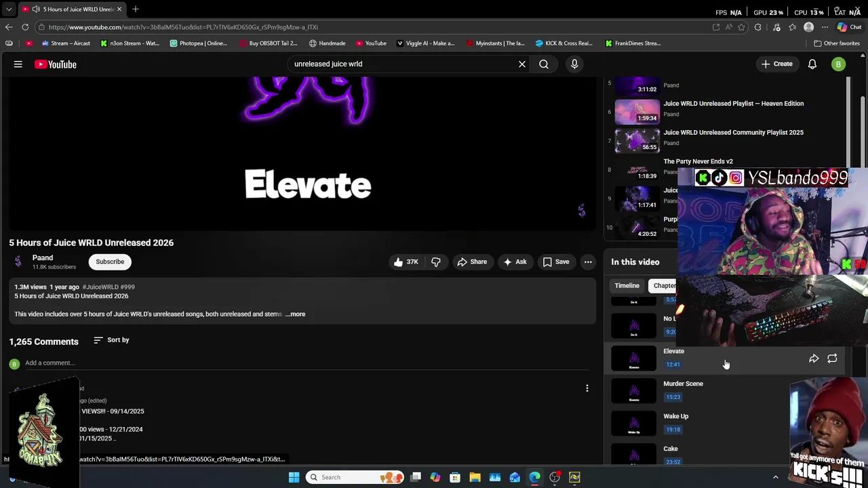The height and width of the screenshot is (488, 868).
Task: Go to the YouTube home logo
Action: 56,64
